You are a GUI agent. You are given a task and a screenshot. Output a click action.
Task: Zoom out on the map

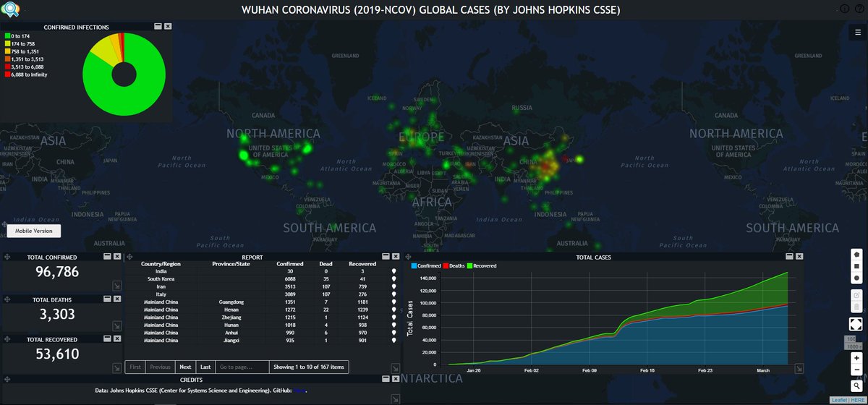857,370
